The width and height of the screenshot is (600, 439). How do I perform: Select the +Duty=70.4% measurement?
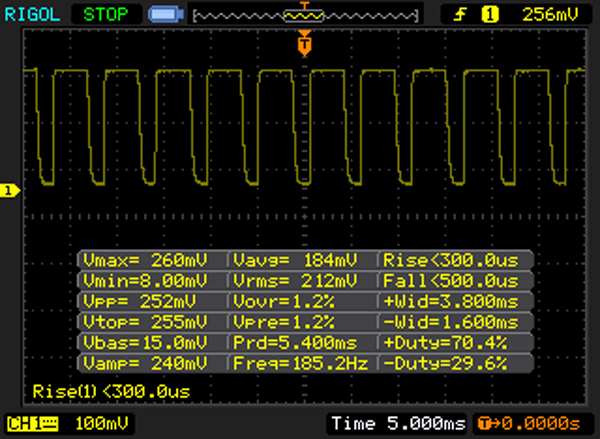point(445,342)
